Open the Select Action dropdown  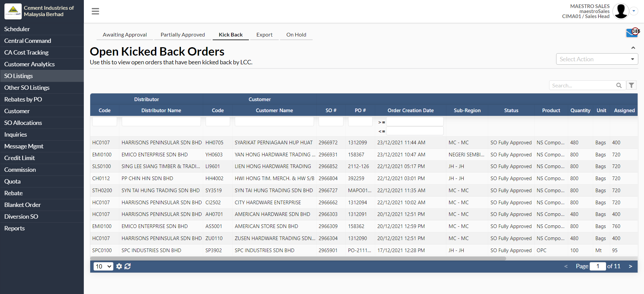pos(597,59)
